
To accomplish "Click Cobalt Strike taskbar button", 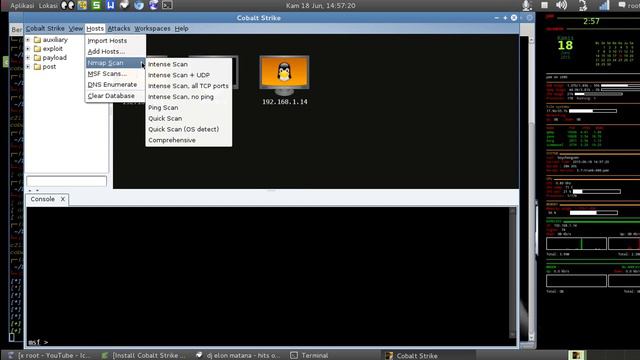I will [x=429, y=356].
